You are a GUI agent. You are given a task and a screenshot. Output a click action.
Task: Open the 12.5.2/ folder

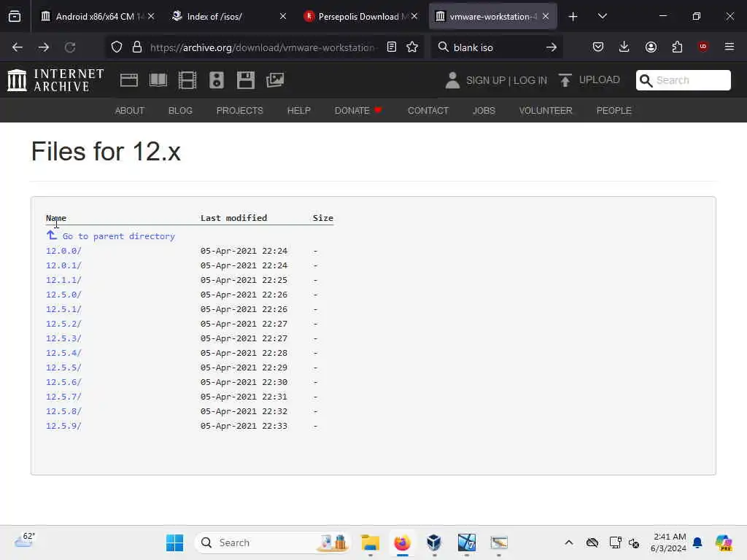pos(64,324)
